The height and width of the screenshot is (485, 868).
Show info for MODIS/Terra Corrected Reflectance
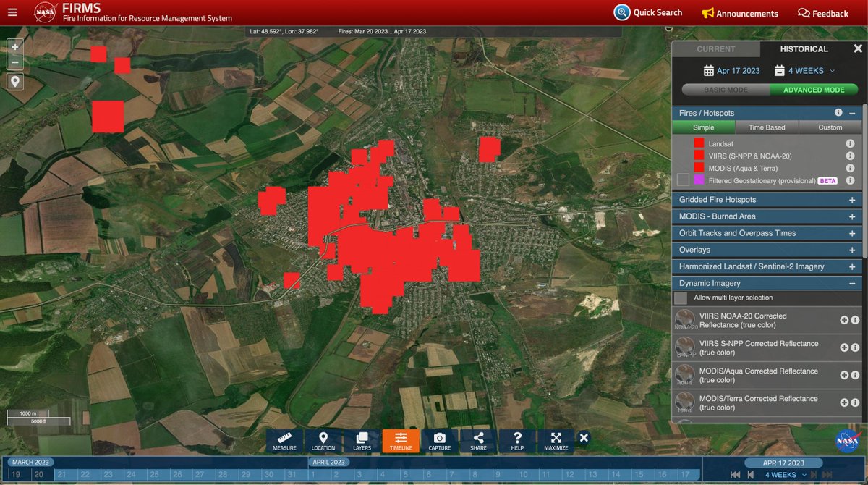854,402
